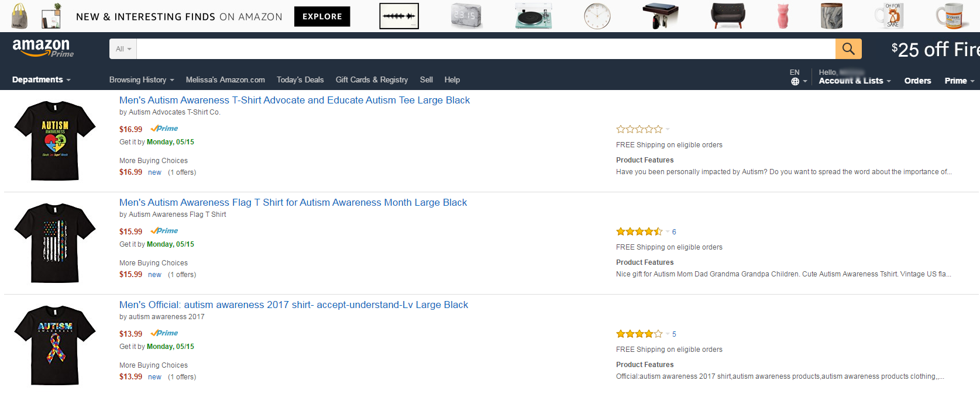
Task: Open Men's Autism Awareness Flag T Shirt link
Action: point(293,202)
